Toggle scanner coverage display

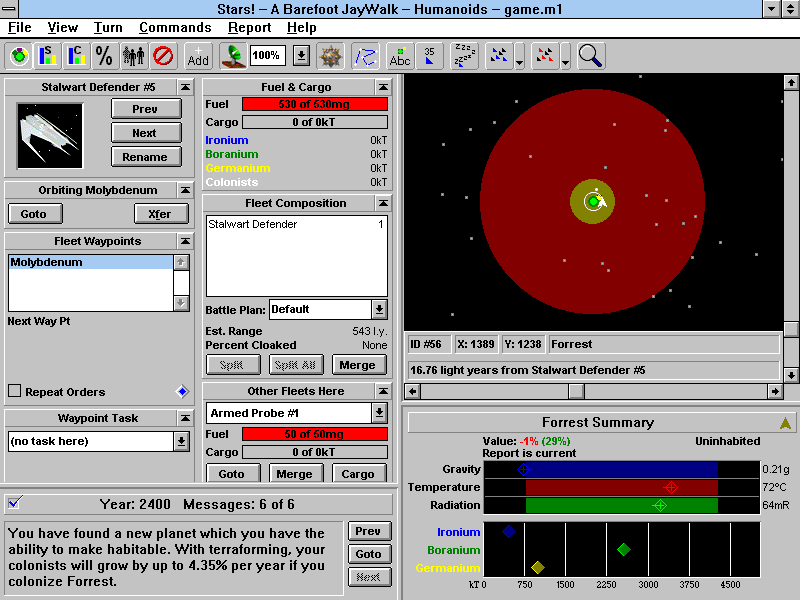[233, 56]
